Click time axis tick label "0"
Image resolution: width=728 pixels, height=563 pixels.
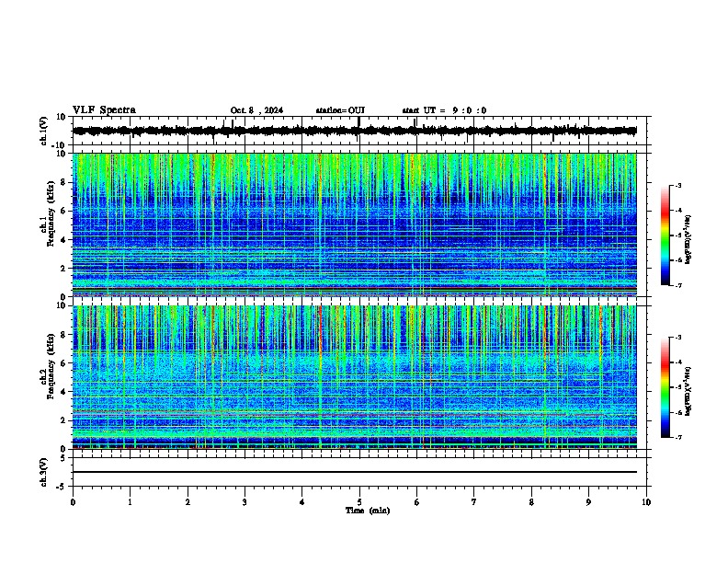pos(73,502)
